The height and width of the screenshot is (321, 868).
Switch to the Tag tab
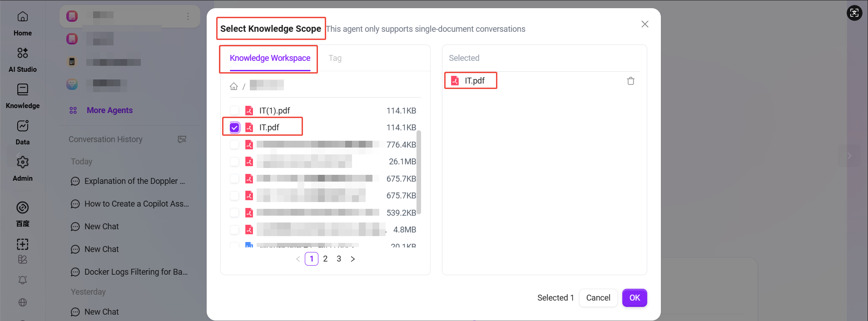(335, 58)
